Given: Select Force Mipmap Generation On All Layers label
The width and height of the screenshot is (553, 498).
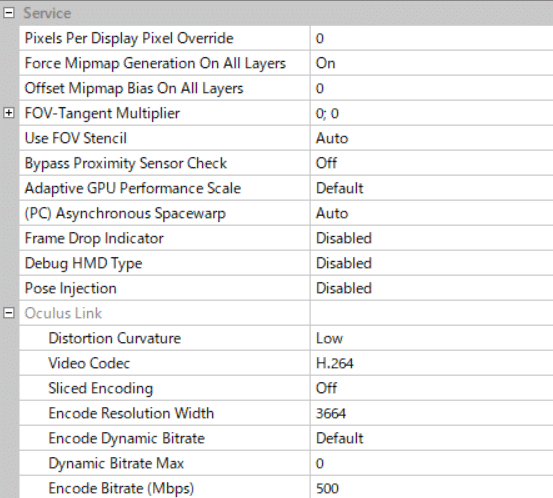Looking at the screenshot, I should (155, 63).
